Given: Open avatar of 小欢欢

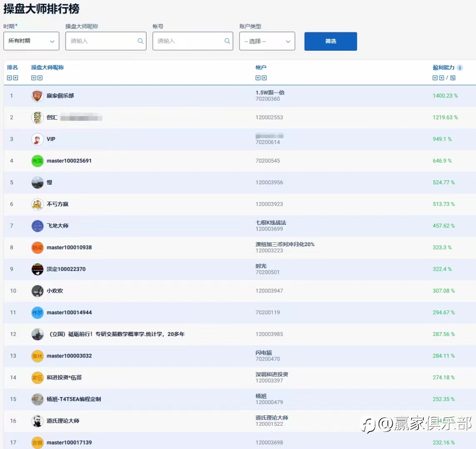Looking at the screenshot, I should [37, 291].
